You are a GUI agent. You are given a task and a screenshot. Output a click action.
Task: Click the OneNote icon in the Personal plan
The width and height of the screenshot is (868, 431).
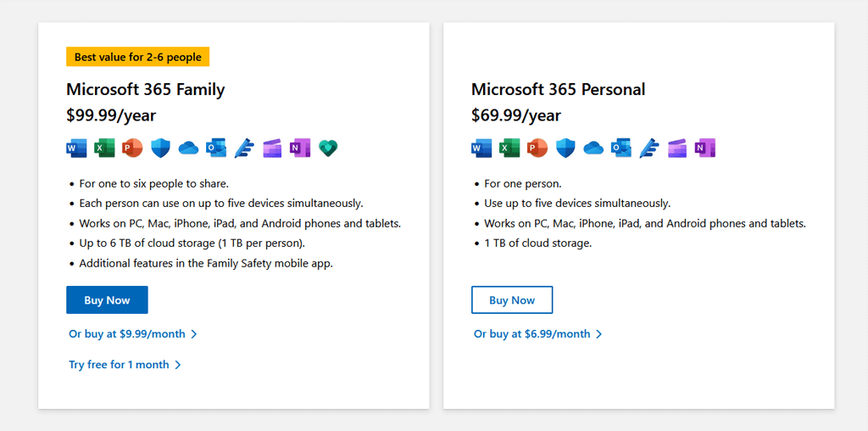tap(705, 148)
